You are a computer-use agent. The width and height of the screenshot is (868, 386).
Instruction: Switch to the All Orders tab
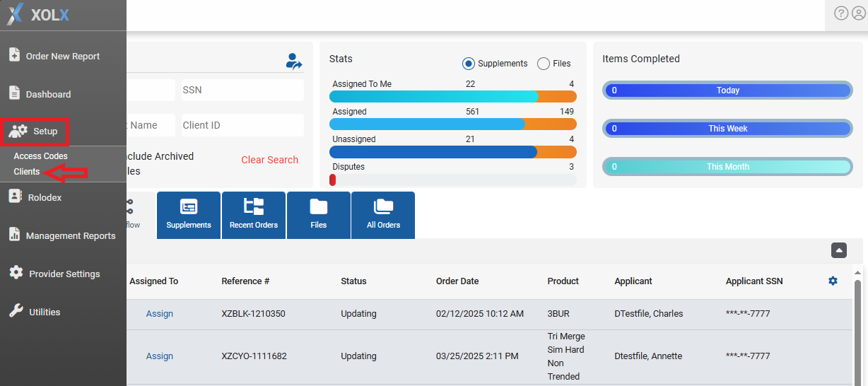(x=383, y=215)
